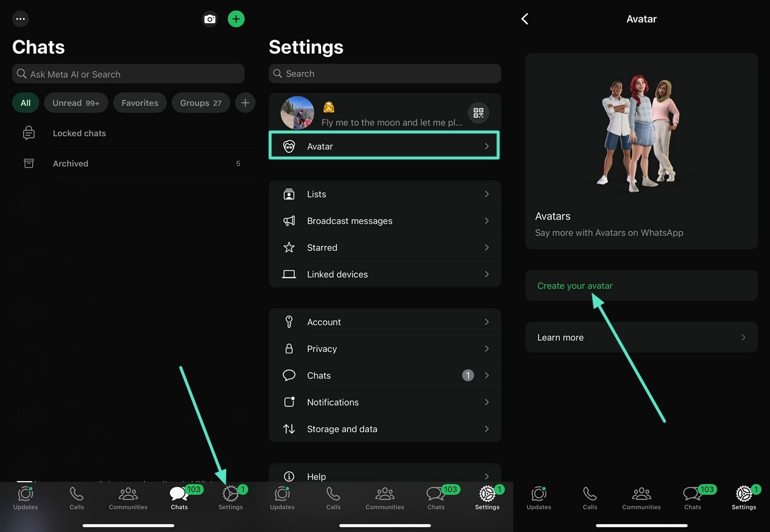Image resolution: width=770 pixels, height=532 pixels.
Task: Expand Linked devices chevron
Action: click(x=487, y=274)
